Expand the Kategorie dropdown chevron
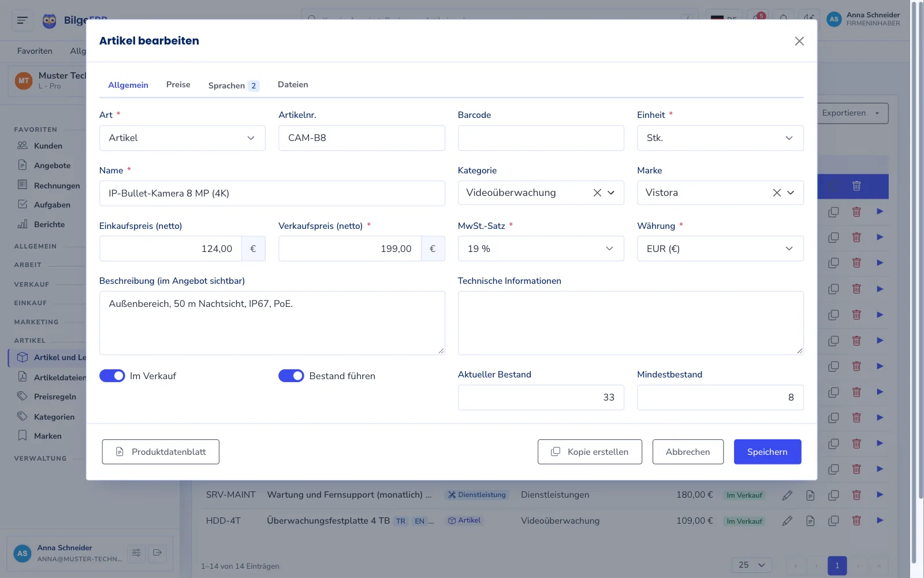This screenshot has height=578, width=924. pos(611,193)
